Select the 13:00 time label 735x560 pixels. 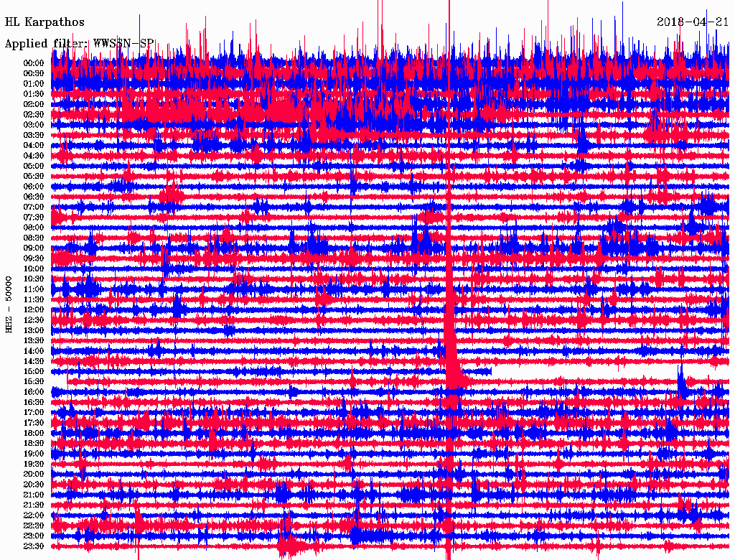pos(33,331)
